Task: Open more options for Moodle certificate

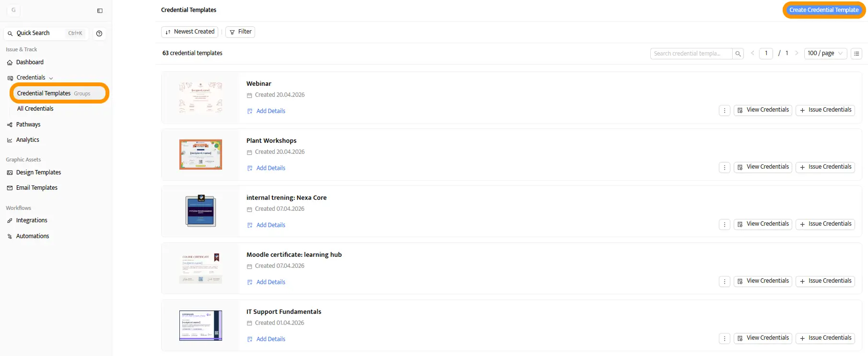Action: (725, 281)
